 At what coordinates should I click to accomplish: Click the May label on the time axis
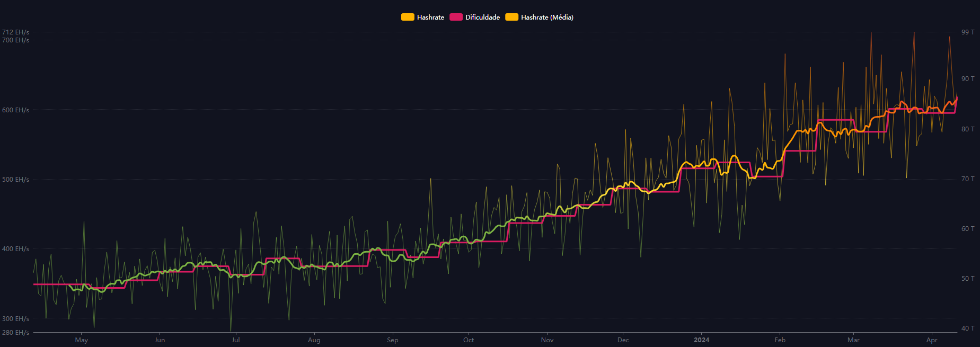tap(81, 340)
